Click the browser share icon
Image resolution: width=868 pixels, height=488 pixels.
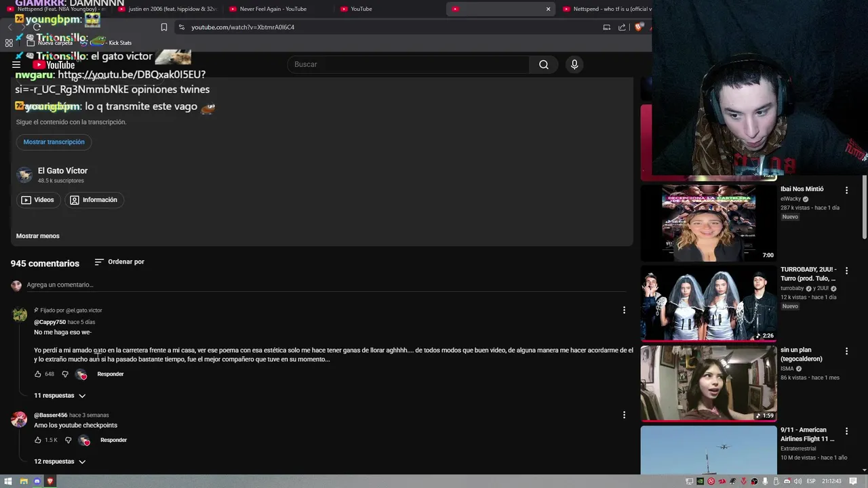tap(623, 27)
